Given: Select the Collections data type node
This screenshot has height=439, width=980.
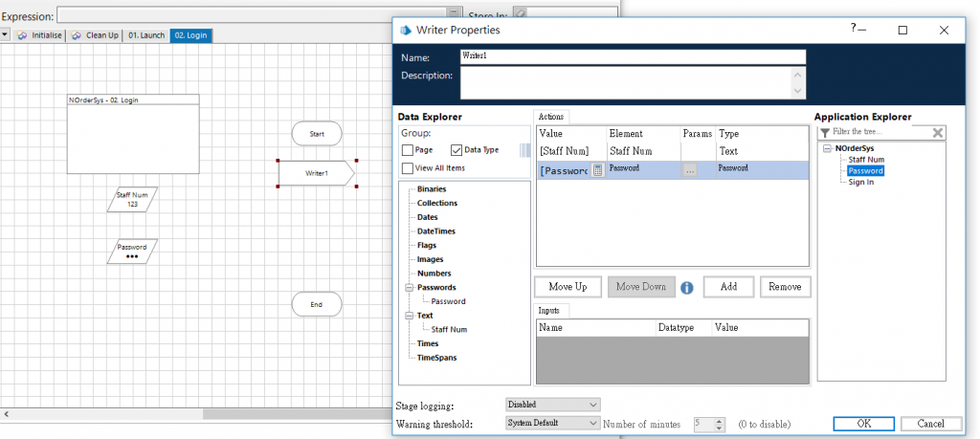Looking at the screenshot, I should point(437,204).
